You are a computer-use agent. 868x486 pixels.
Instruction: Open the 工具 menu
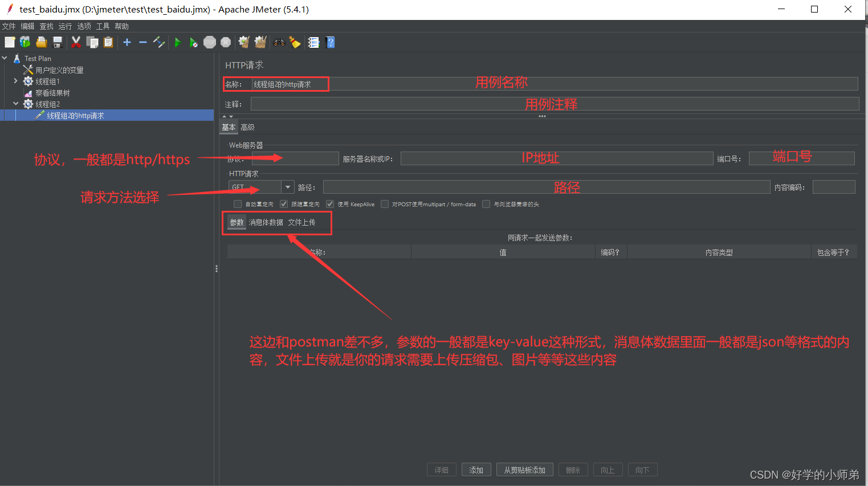[103, 26]
